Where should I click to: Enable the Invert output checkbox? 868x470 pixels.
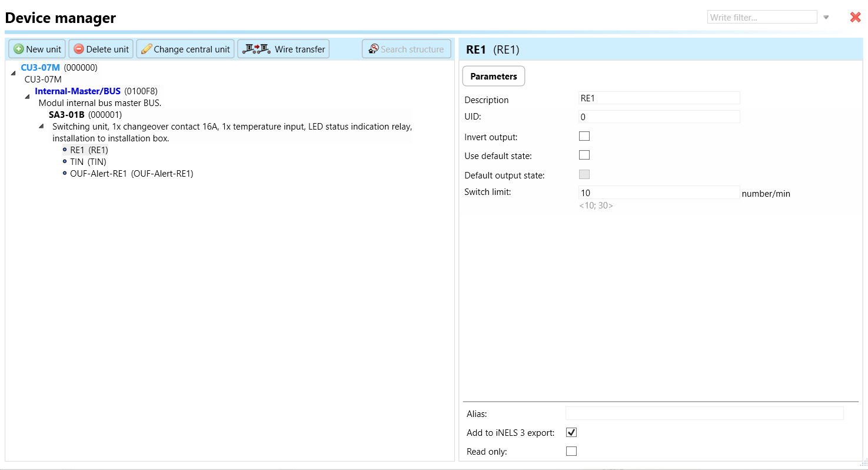tap(584, 137)
